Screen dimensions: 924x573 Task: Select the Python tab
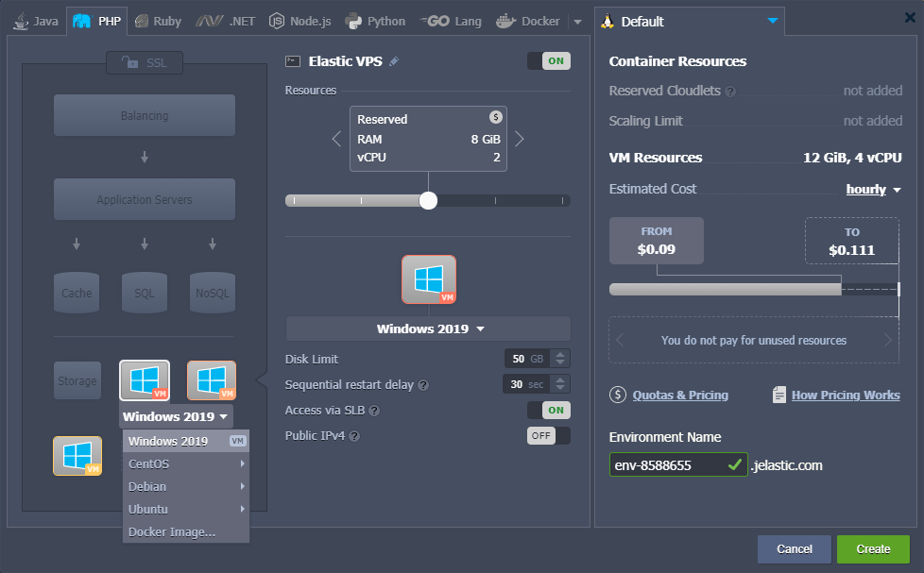coord(375,22)
